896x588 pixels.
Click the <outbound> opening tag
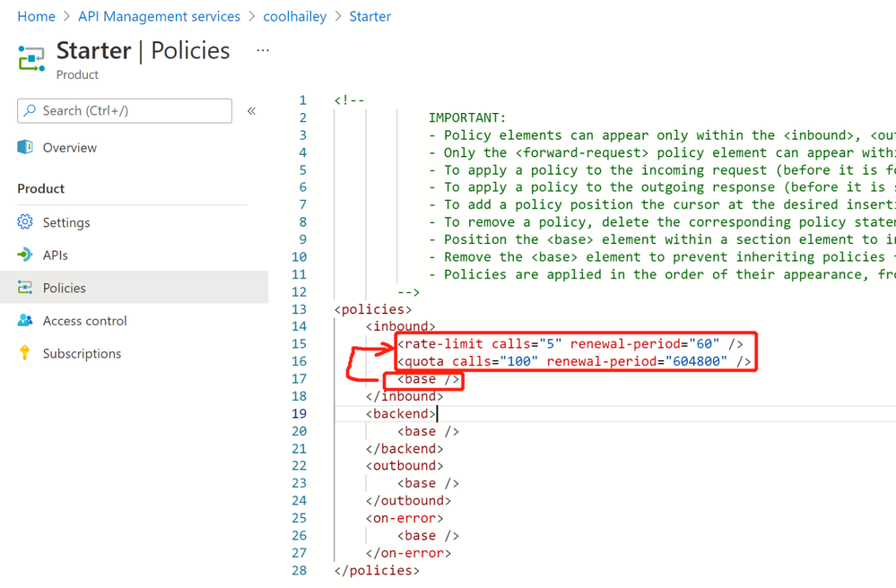point(405,466)
